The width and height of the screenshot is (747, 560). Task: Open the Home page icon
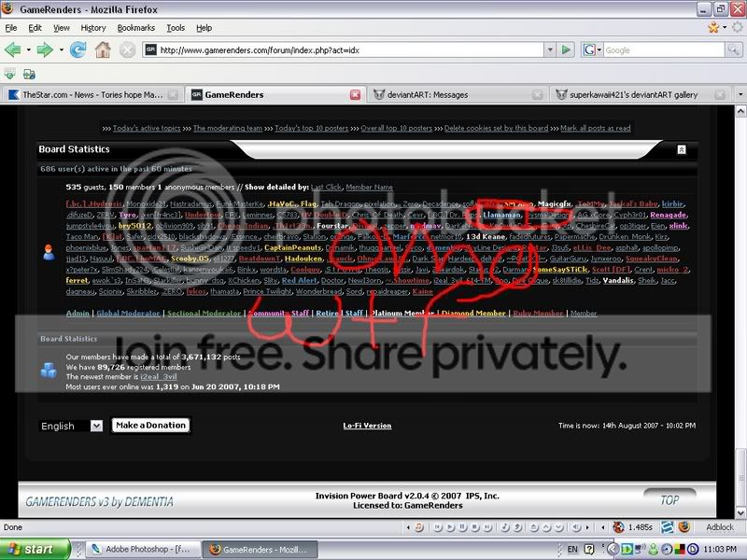103,49
